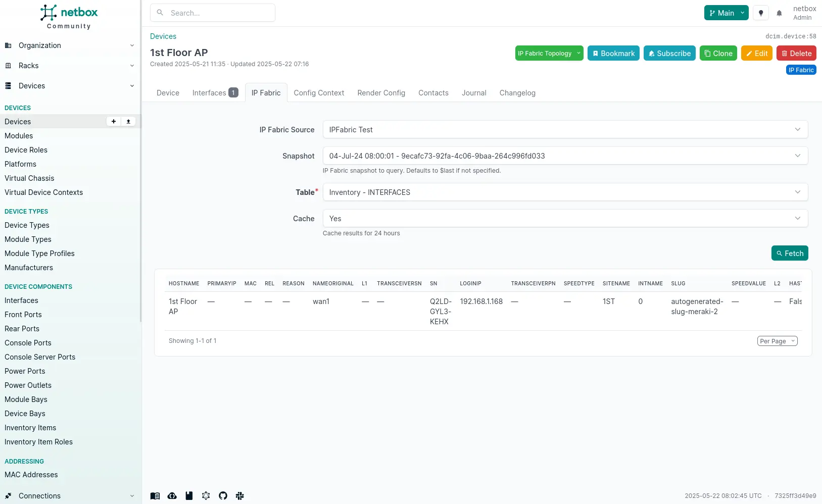Expand the Organization sidebar section
This screenshot has width=822, height=504.
(70, 45)
